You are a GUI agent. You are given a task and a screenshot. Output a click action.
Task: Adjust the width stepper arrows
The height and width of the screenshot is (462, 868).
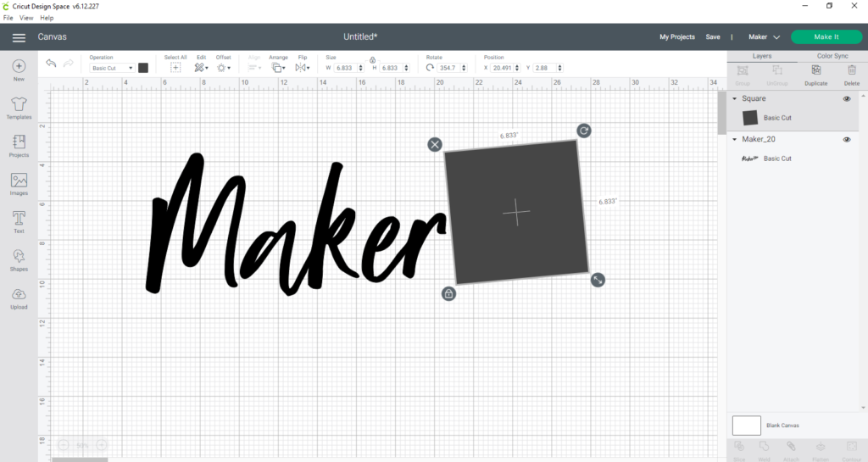[x=361, y=68]
